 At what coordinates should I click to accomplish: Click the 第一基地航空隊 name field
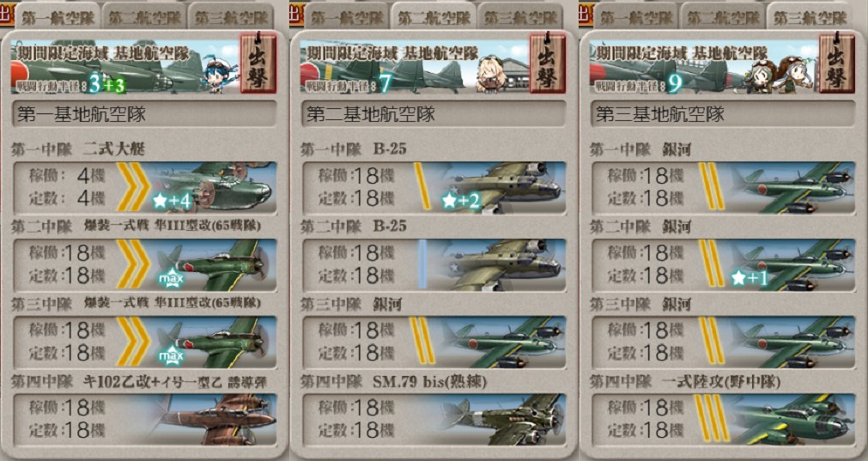click(144, 114)
